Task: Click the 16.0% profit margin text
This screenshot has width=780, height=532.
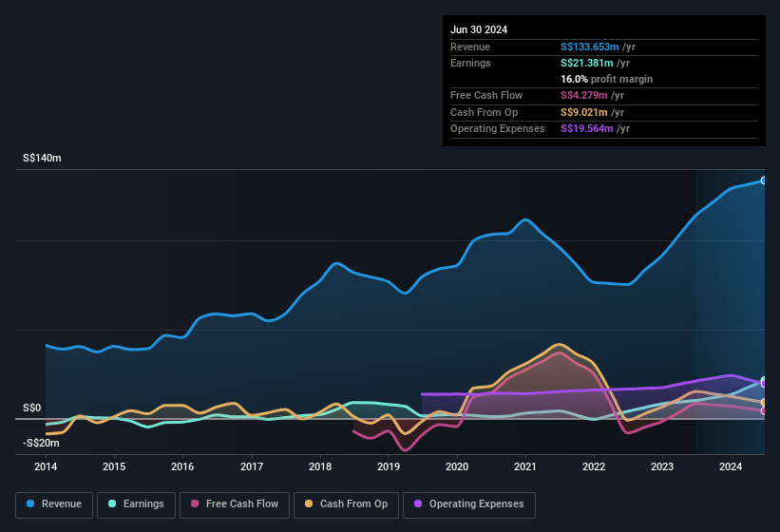Action: tap(606, 79)
